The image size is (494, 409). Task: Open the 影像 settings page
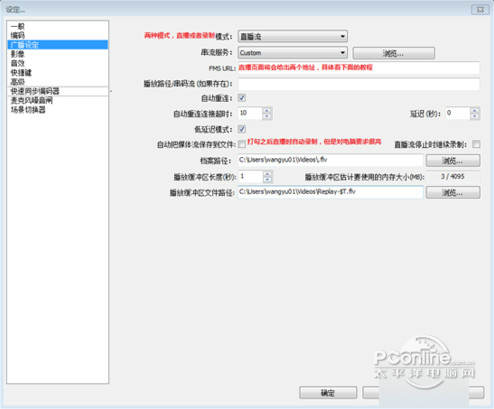tap(57, 54)
